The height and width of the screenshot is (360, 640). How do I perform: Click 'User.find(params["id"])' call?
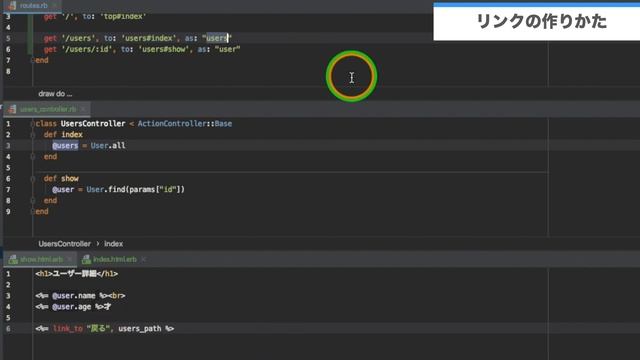[136, 190]
